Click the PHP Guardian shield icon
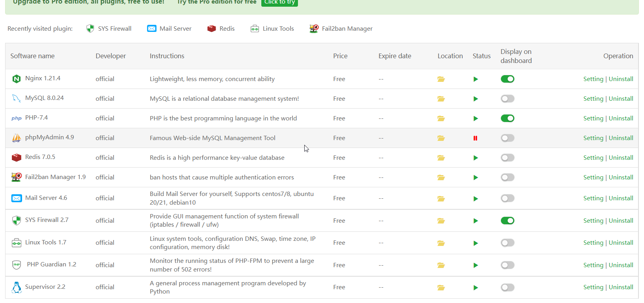Screen dimensions: 644x303 coord(17,265)
